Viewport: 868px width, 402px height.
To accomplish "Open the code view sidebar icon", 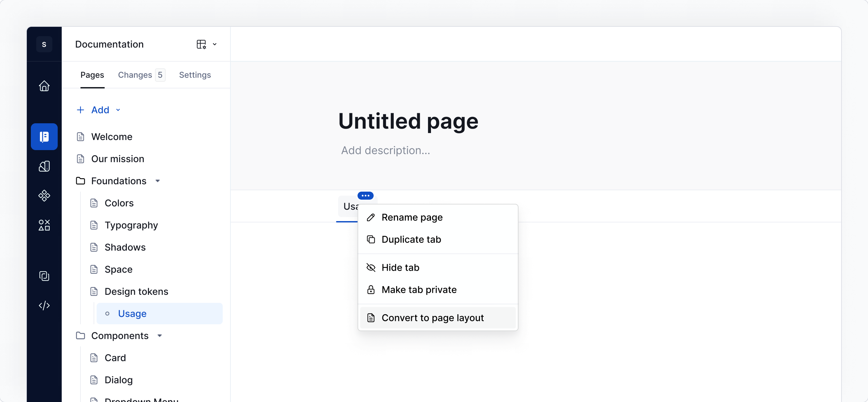I will [44, 306].
